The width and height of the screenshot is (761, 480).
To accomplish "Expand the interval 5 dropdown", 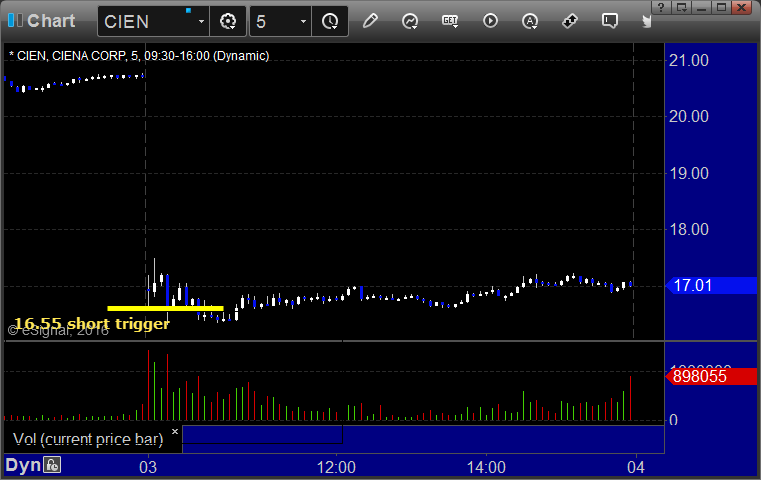I will [x=303, y=21].
